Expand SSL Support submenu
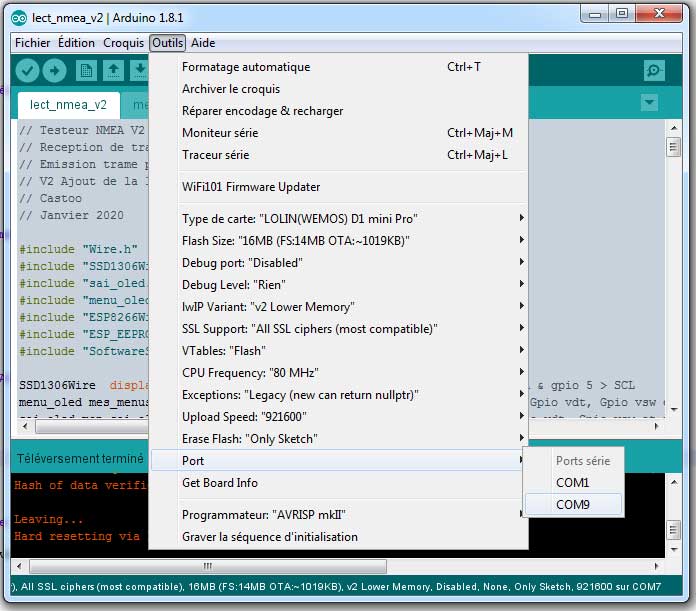The width and height of the screenshot is (696, 611). 338,329
